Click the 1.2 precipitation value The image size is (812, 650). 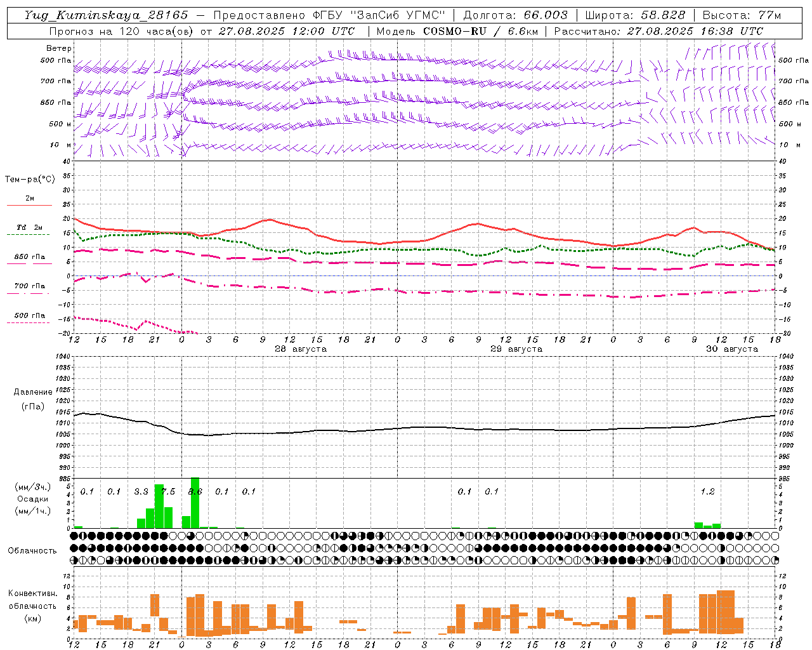[x=707, y=492]
